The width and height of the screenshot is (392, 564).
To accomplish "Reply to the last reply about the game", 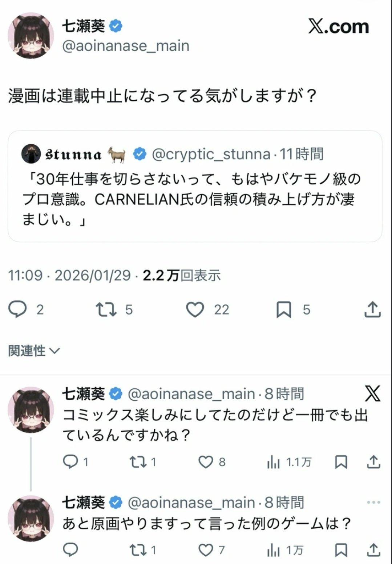I will tap(70, 550).
